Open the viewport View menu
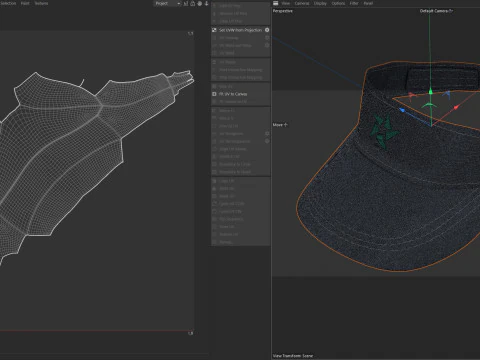The height and width of the screenshot is (360, 480). pyautogui.click(x=286, y=3)
